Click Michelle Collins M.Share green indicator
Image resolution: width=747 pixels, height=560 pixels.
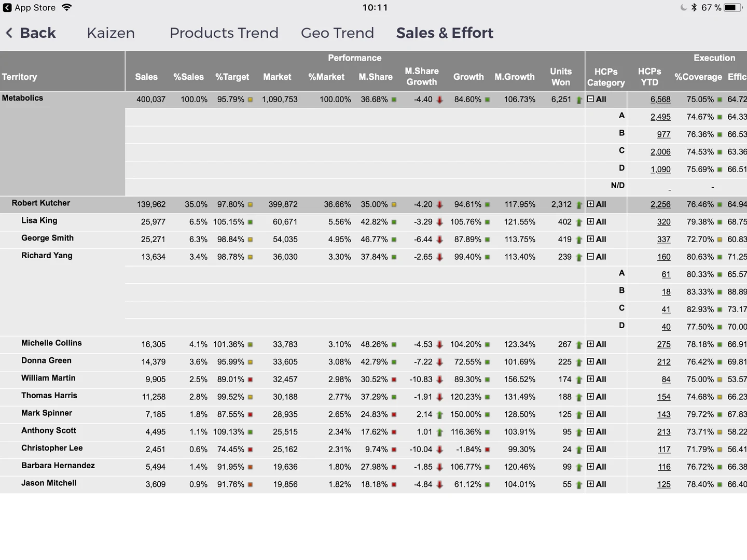pyautogui.click(x=394, y=345)
